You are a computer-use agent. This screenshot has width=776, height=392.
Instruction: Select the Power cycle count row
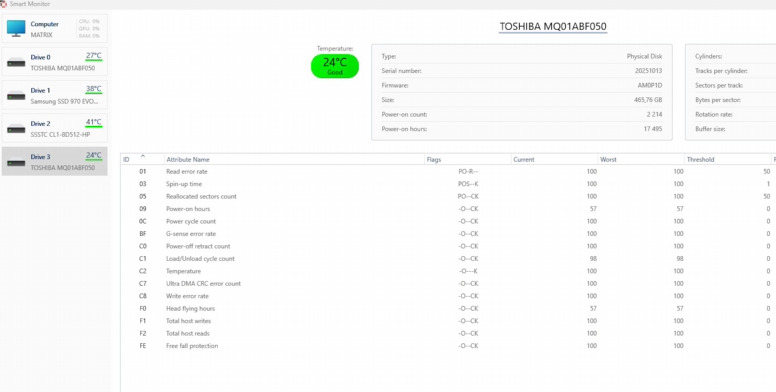tap(448, 221)
